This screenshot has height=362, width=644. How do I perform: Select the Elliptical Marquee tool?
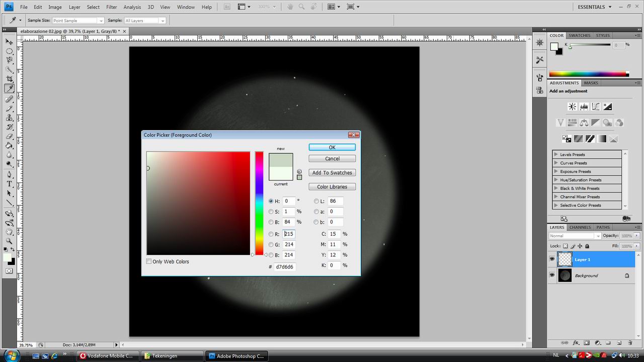point(9,51)
